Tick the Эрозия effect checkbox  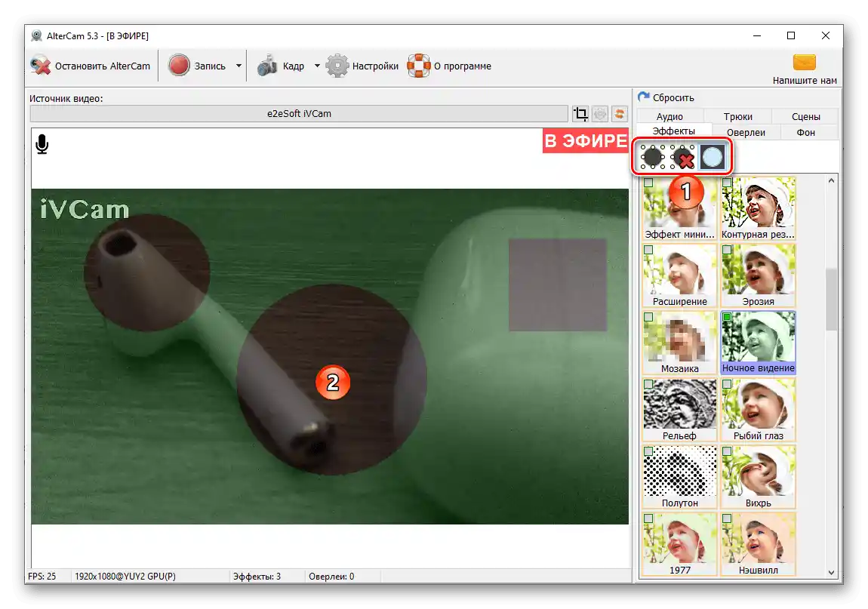click(728, 251)
